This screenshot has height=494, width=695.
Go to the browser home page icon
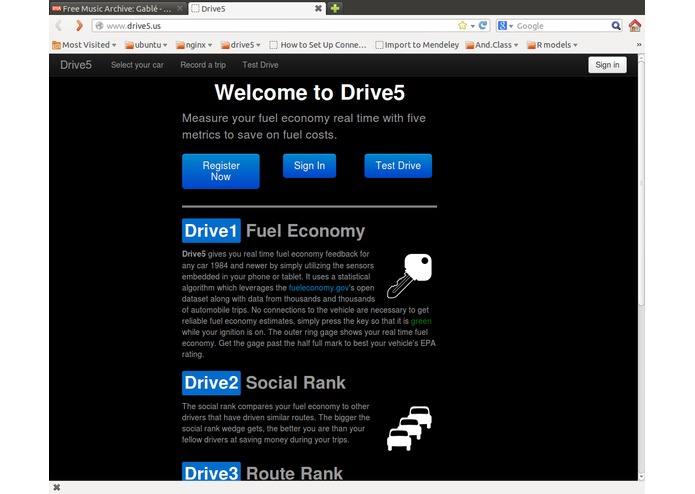[x=635, y=26]
